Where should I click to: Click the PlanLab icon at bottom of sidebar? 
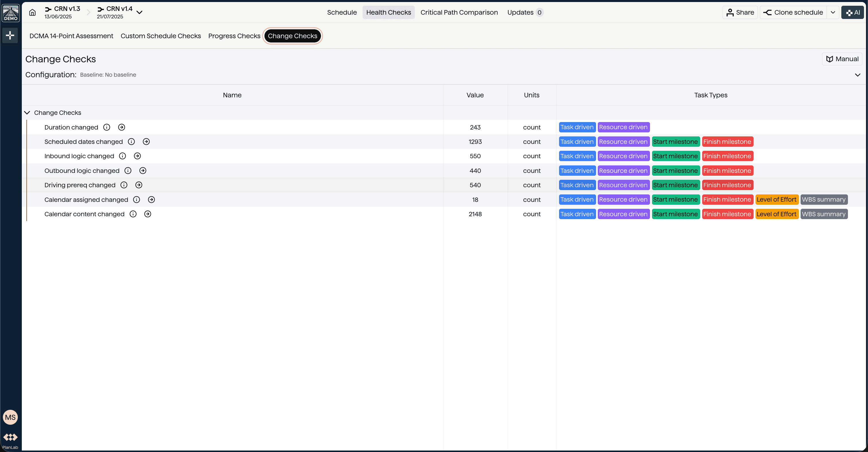(x=10, y=437)
